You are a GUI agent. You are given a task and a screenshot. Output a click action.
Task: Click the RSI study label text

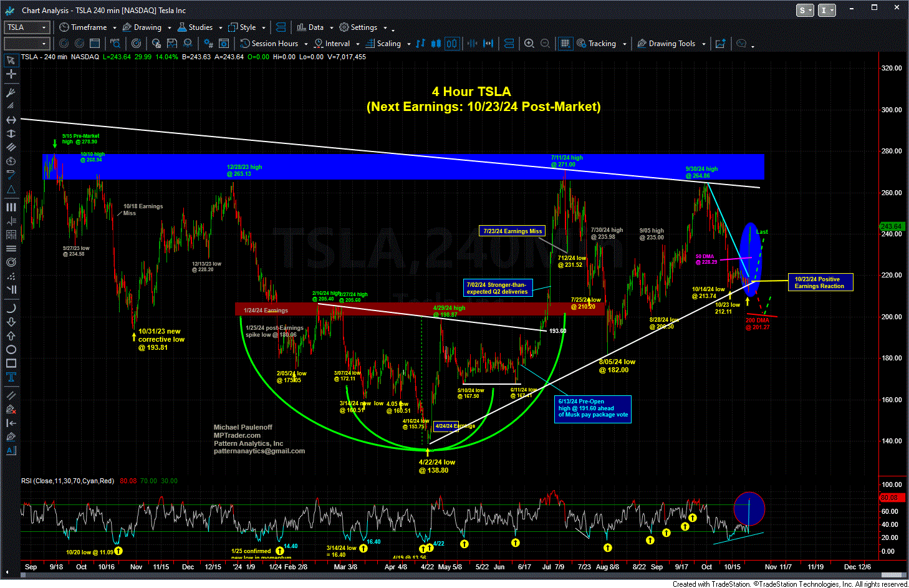tap(68, 481)
